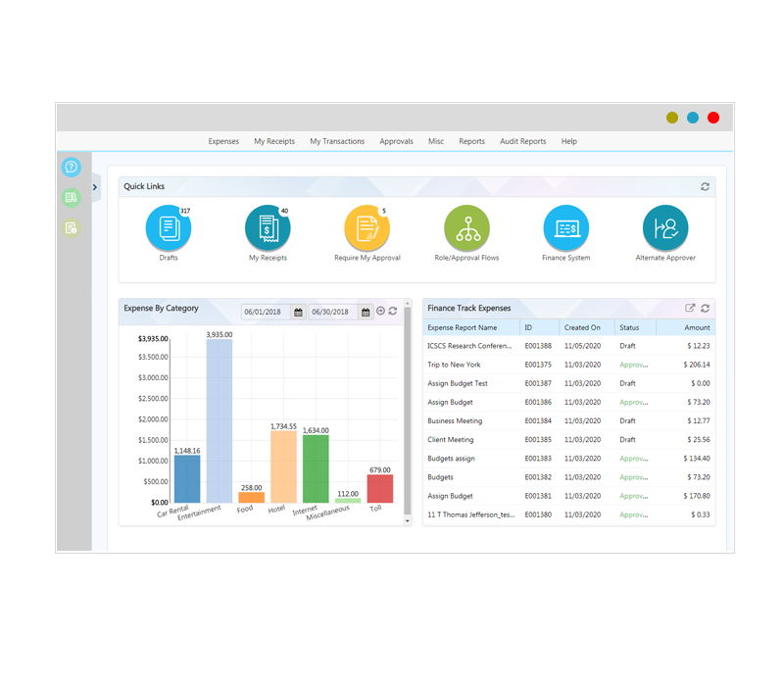Open the start date calendar picker
This screenshot has height=686, width=784.
click(299, 312)
